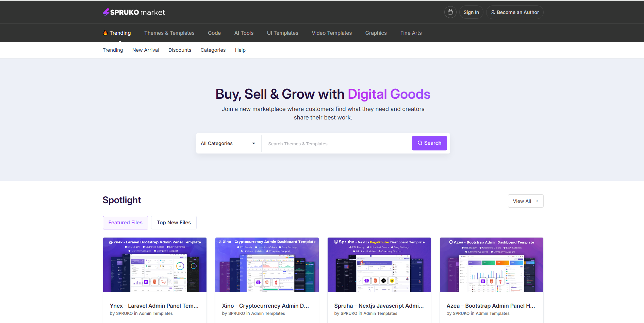Screen dimensions: 644x323
Task: Click the View All arrow in Spotlight
Action: pyautogui.click(x=536, y=201)
